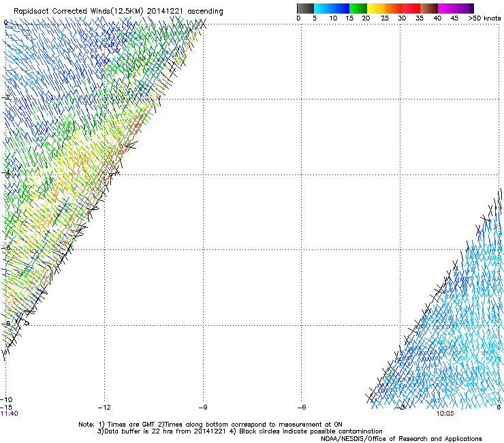Click the word 'ascending' in the title
Viewport: 504px width, 443px height.
[x=205, y=12]
